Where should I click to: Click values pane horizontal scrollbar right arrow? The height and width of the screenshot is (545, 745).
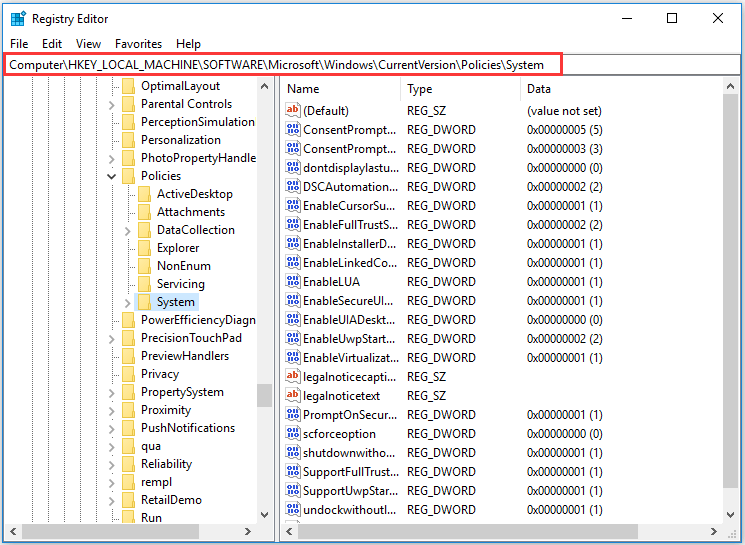713,531
